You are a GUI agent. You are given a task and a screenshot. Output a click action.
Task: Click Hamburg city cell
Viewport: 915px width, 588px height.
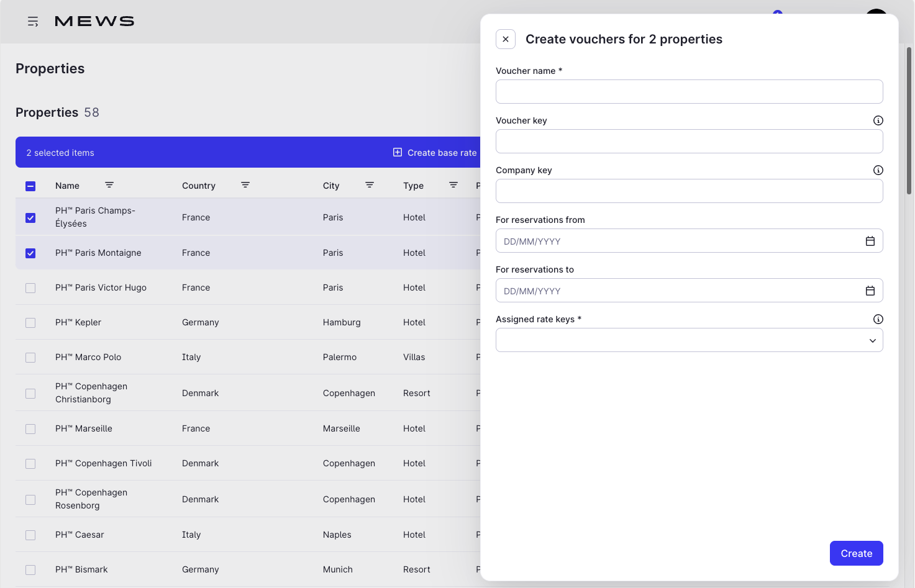(342, 322)
